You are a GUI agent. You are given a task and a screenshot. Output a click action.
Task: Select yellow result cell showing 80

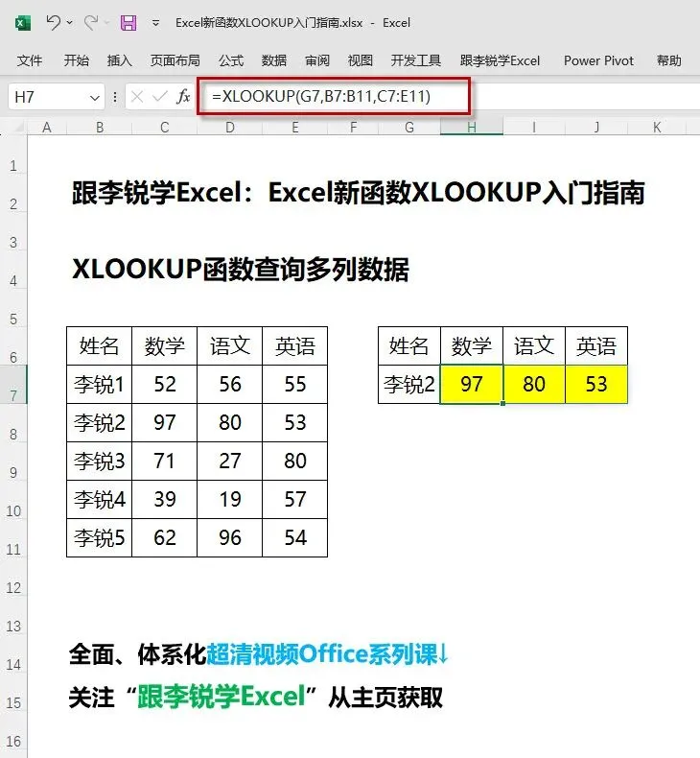point(534,385)
